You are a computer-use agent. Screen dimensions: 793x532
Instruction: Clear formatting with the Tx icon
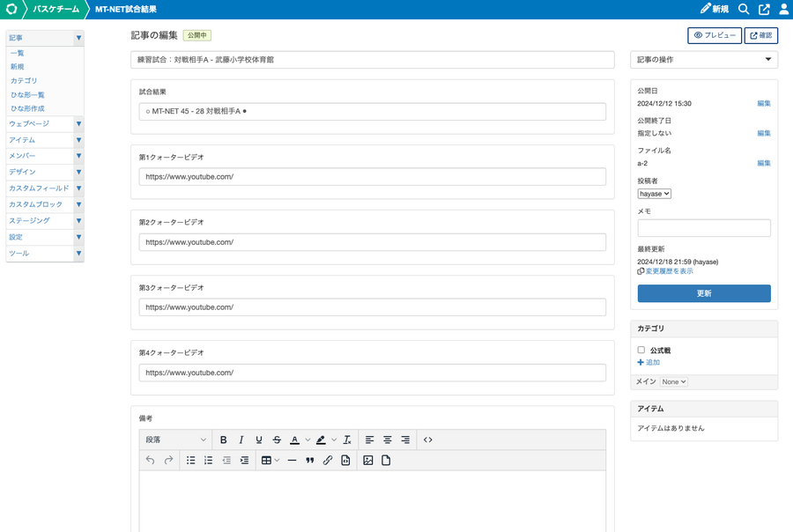[347, 440]
